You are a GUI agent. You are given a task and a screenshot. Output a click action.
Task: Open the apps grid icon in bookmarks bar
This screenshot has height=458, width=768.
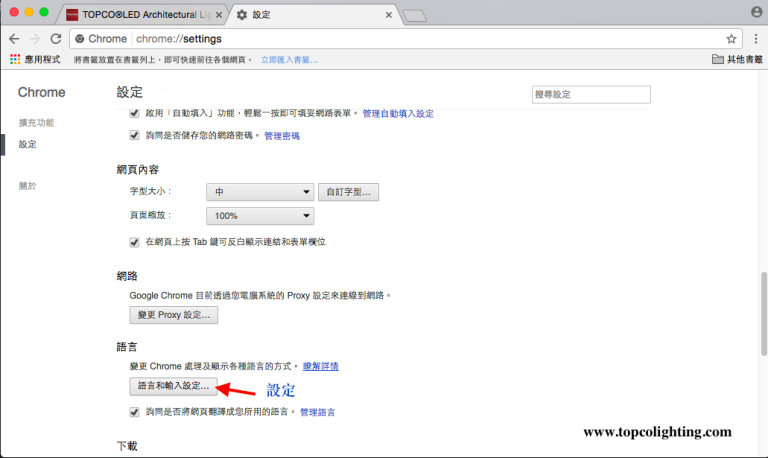pyautogui.click(x=15, y=59)
